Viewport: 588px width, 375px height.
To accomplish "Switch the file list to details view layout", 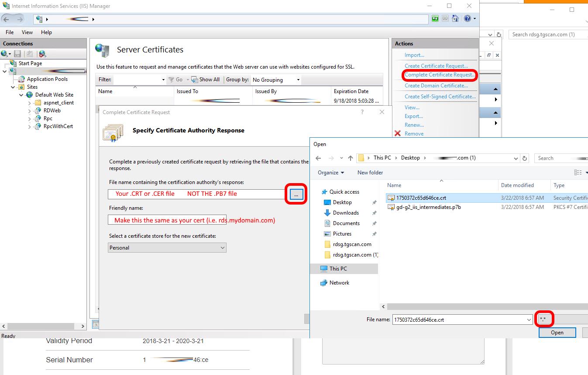I will 577,172.
